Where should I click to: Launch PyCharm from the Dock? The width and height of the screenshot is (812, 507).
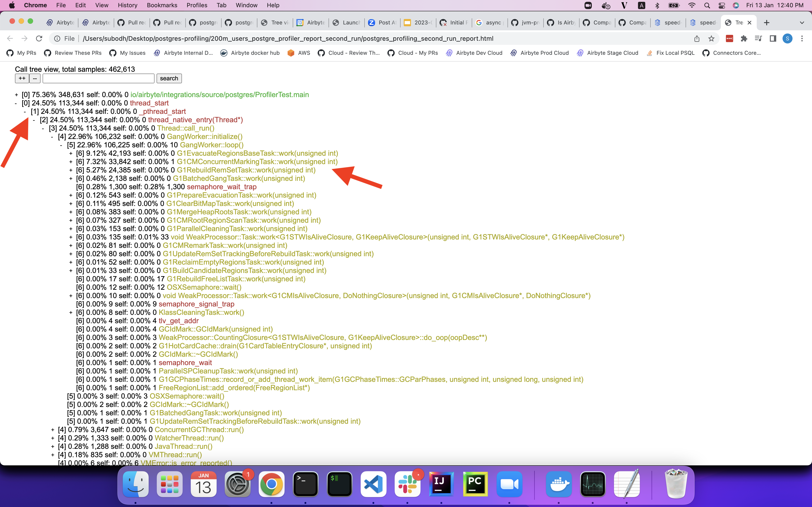476,484
